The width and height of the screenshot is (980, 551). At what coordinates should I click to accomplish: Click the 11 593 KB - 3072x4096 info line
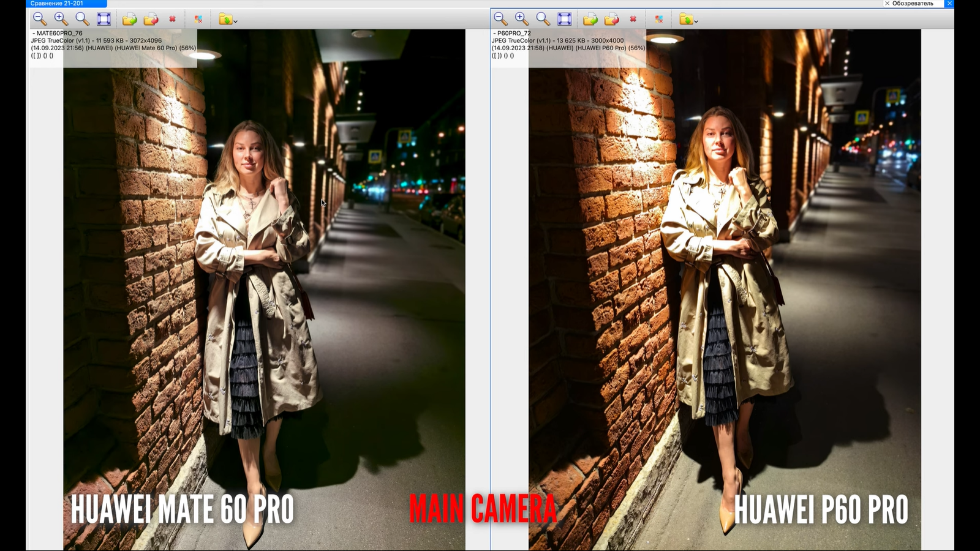coord(97,40)
